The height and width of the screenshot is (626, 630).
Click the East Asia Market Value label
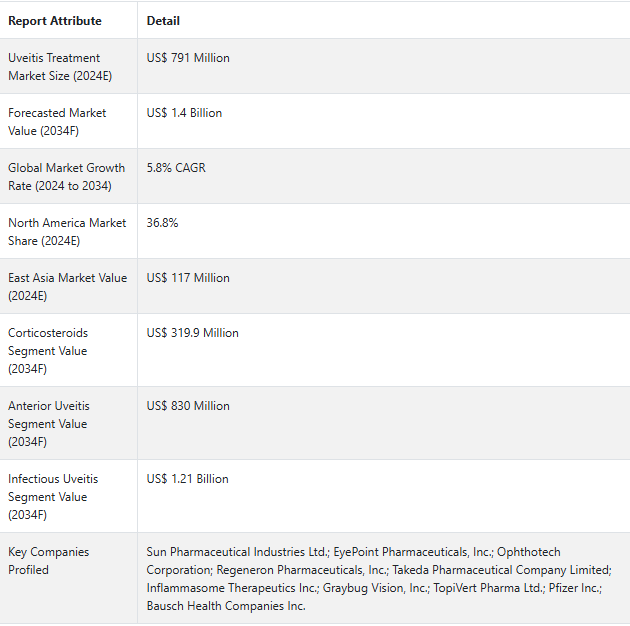[68, 287]
